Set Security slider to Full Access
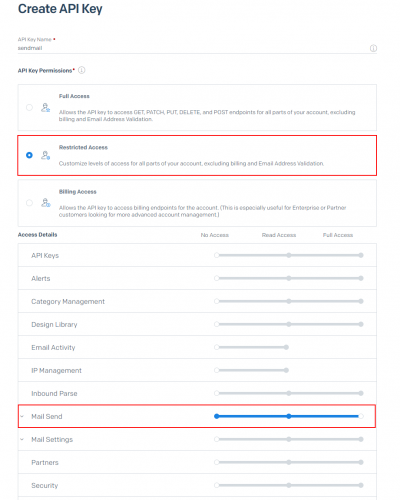This screenshot has width=400, height=500. (x=361, y=485)
